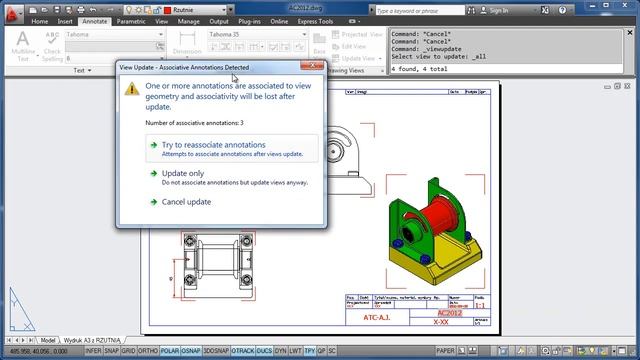Click the Autodesk Exchange X icon

pyautogui.click(x=545, y=11)
